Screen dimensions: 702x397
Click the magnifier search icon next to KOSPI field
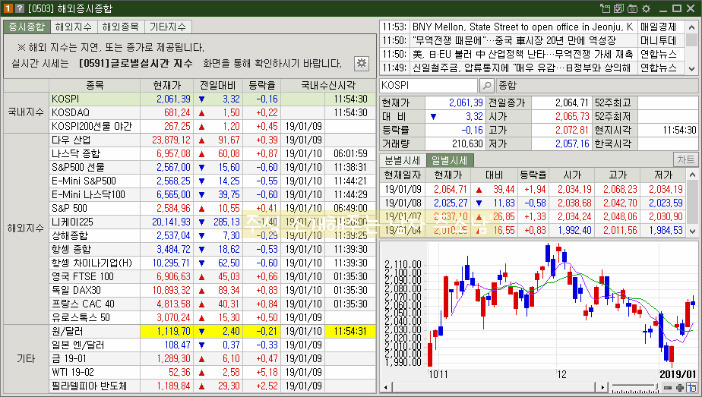tap(487, 85)
